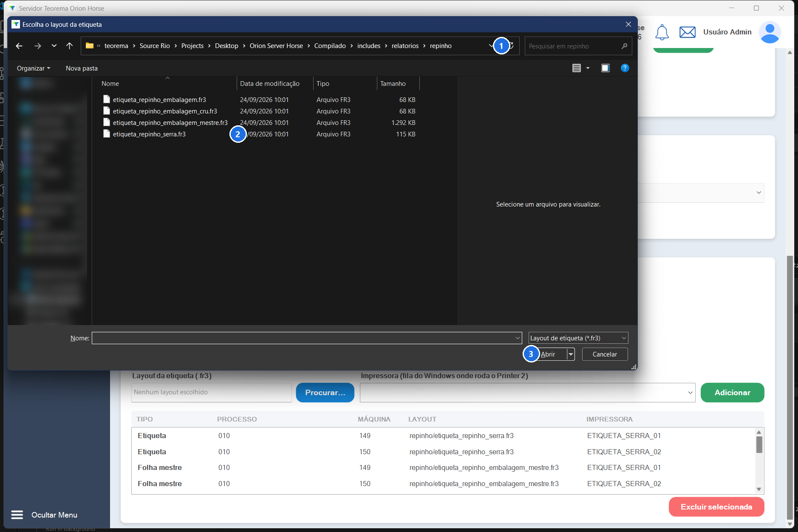Open the notifications bell
The image size is (798, 532).
(662, 32)
